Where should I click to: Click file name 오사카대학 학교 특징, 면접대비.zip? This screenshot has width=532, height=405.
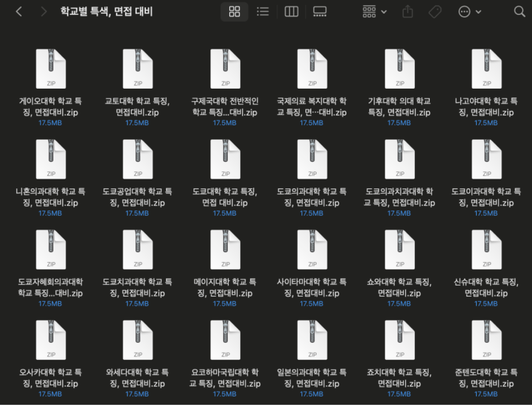pyautogui.click(x=50, y=378)
